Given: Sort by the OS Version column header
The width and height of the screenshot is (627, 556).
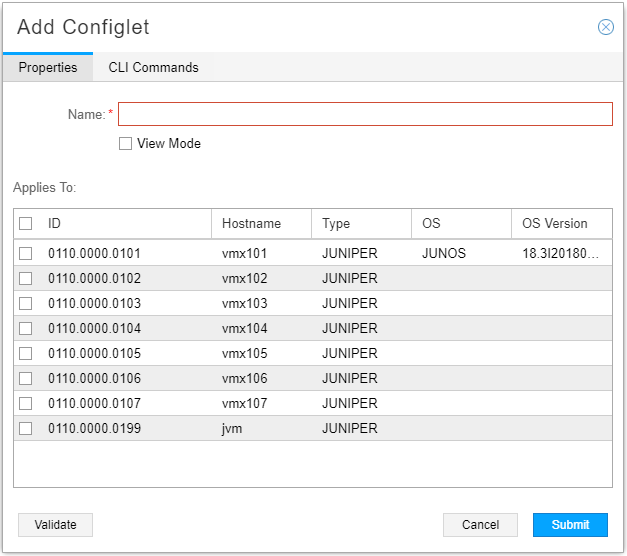Looking at the screenshot, I should 554,224.
